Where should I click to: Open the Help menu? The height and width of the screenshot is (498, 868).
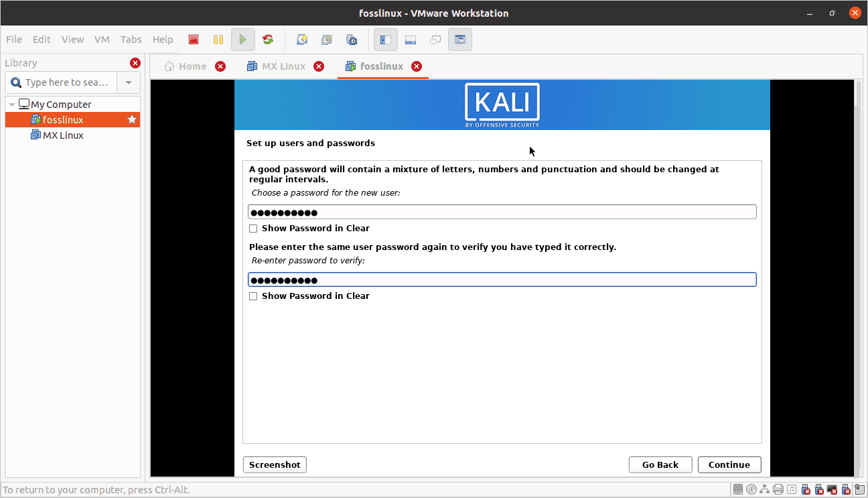(x=163, y=40)
